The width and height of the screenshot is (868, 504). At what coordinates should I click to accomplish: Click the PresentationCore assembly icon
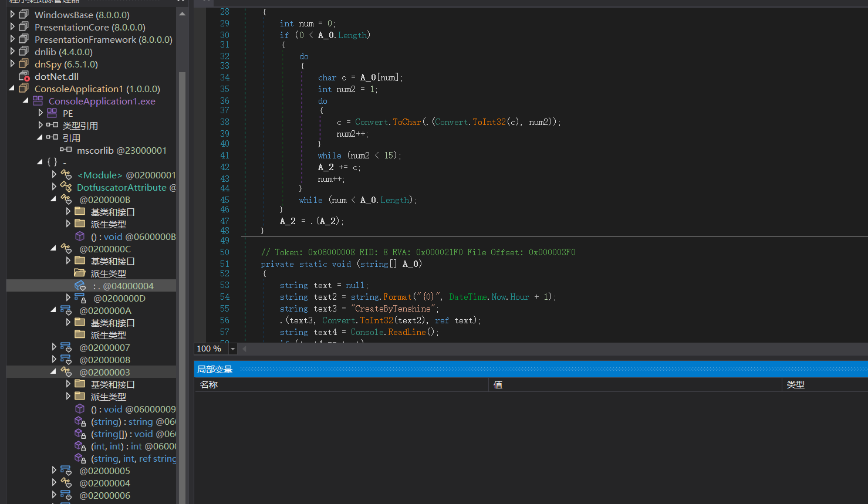[23, 26]
